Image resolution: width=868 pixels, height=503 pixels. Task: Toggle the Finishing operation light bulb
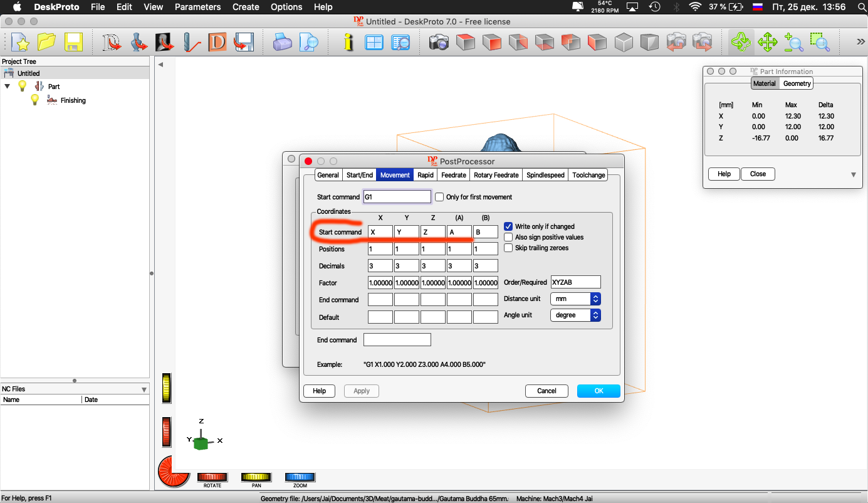click(x=36, y=100)
